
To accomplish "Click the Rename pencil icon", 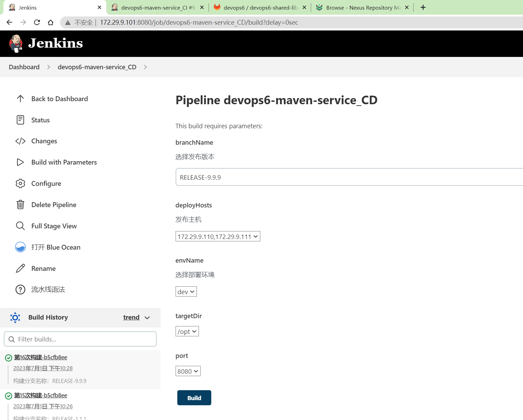I will (20, 268).
